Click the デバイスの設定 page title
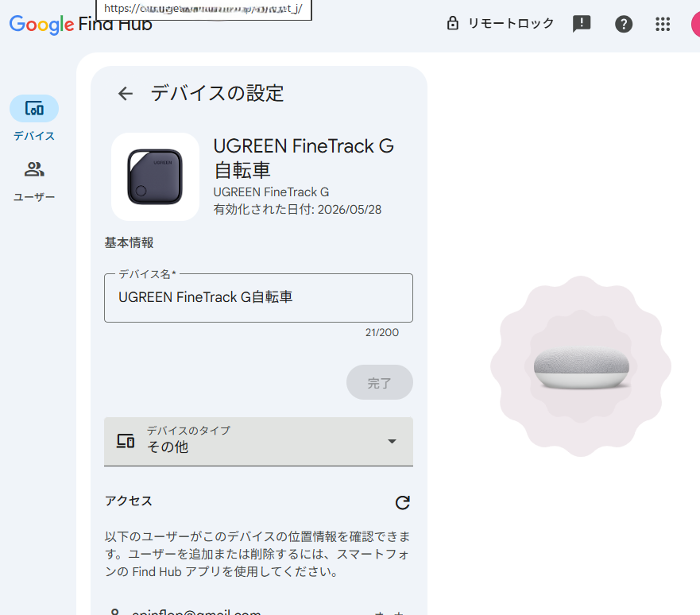This screenshot has height=615, width=700. click(x=217, y=93)
